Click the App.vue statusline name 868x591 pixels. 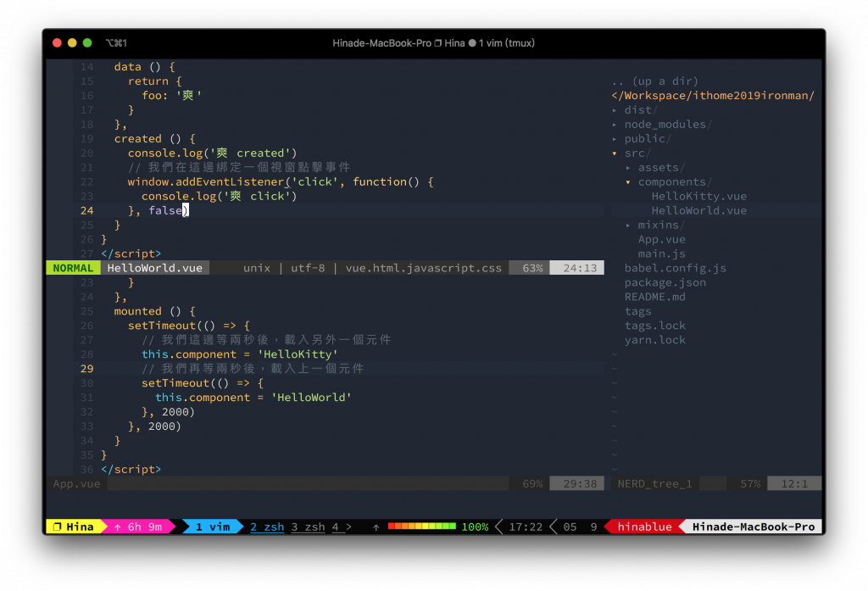point(76,483)
